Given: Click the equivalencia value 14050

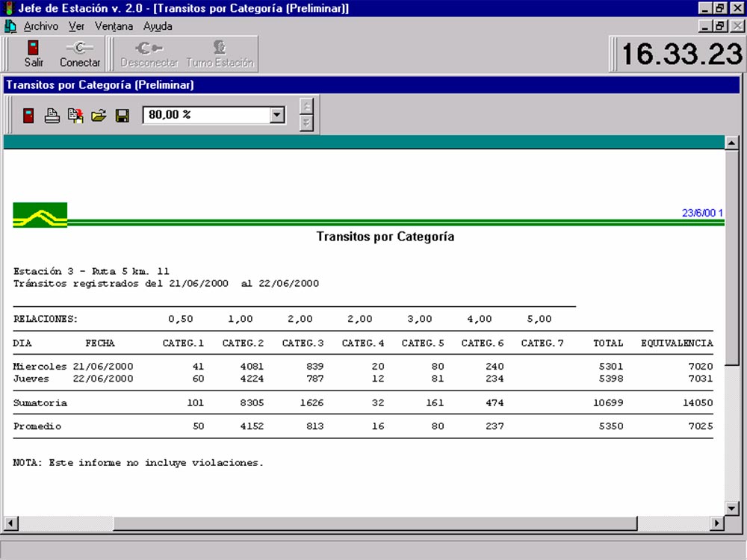Looking at the screenshot, I should pos(698,403).
